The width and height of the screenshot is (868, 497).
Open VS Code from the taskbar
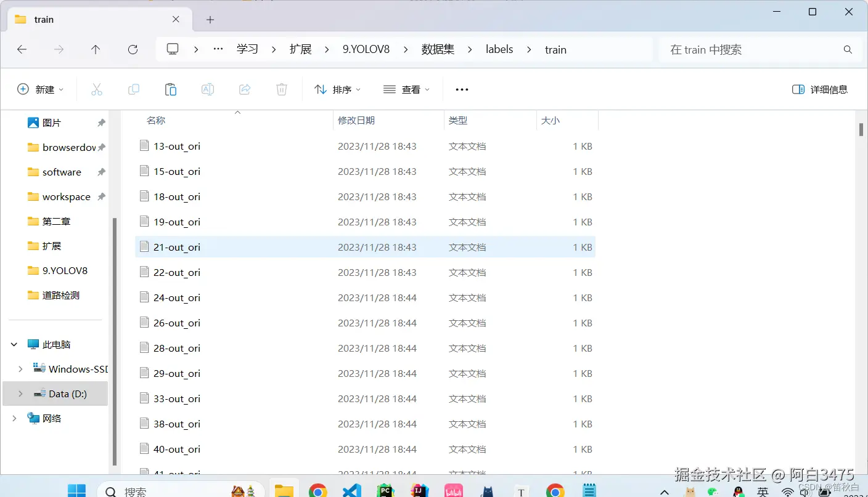351,490
